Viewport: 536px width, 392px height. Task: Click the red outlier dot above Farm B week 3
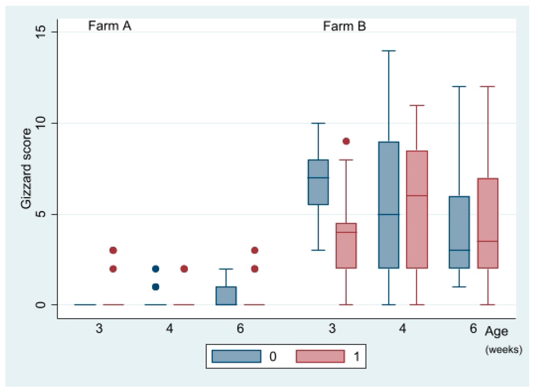click(x=346, y=141)
